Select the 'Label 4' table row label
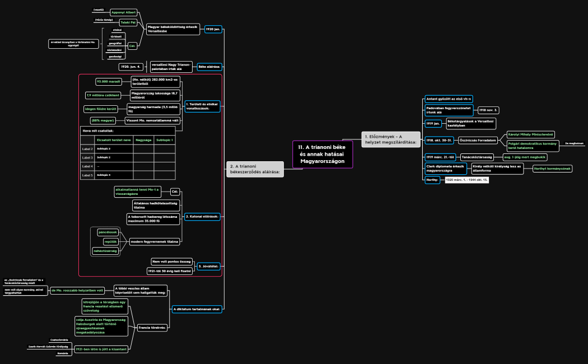 87,166
